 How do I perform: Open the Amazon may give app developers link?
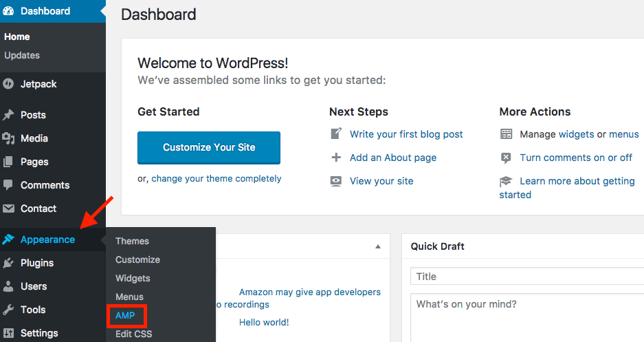(x=310, y=292)
